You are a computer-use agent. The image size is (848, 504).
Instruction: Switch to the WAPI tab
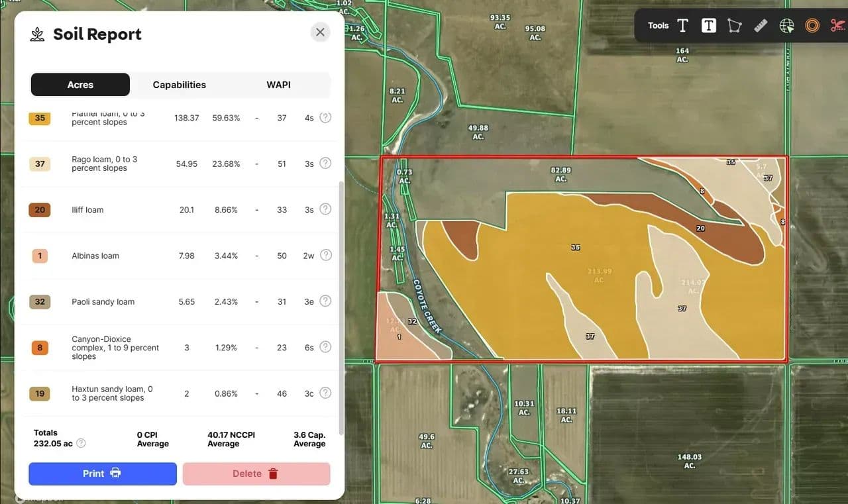[x=278, y=85]
